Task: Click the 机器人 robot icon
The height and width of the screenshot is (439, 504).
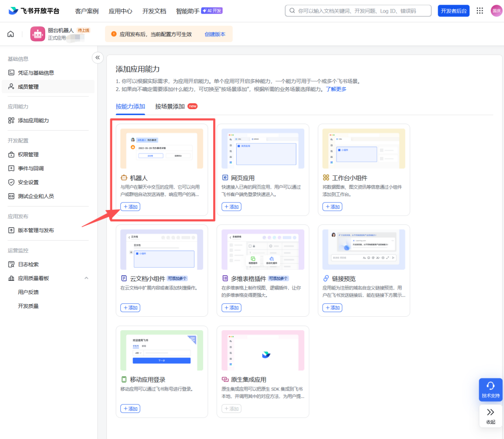Action: tap(124, 178)
